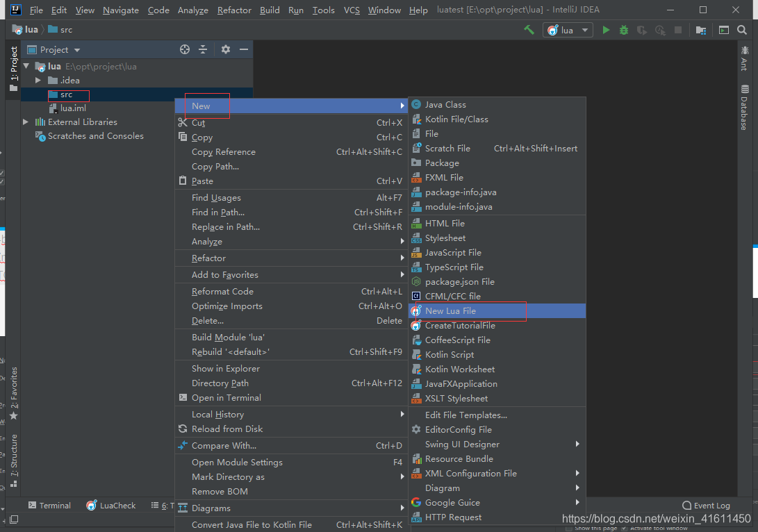Viewport: 758px width, 532px height.
Task: Click Open in Terminal entry
Action: pos(292,397)
